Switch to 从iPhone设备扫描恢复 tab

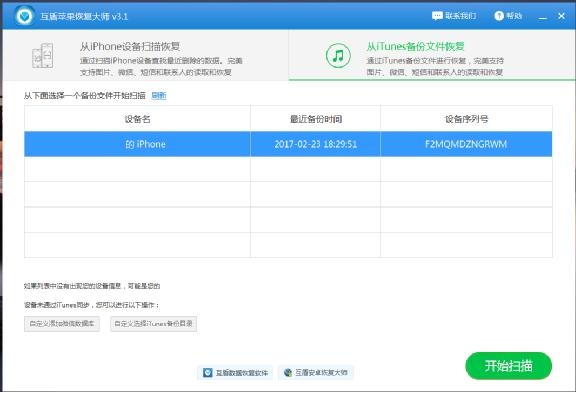click(x=145, y=55)
